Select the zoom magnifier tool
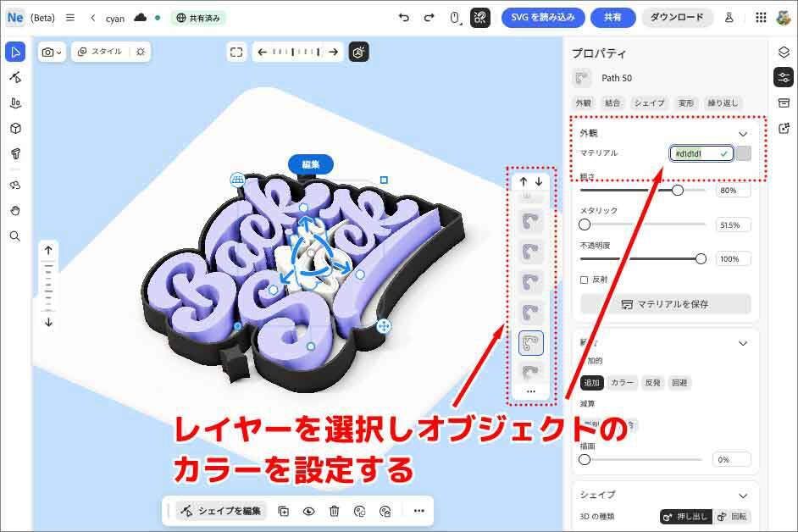The image size is (798, 532). tap(14, 236)
